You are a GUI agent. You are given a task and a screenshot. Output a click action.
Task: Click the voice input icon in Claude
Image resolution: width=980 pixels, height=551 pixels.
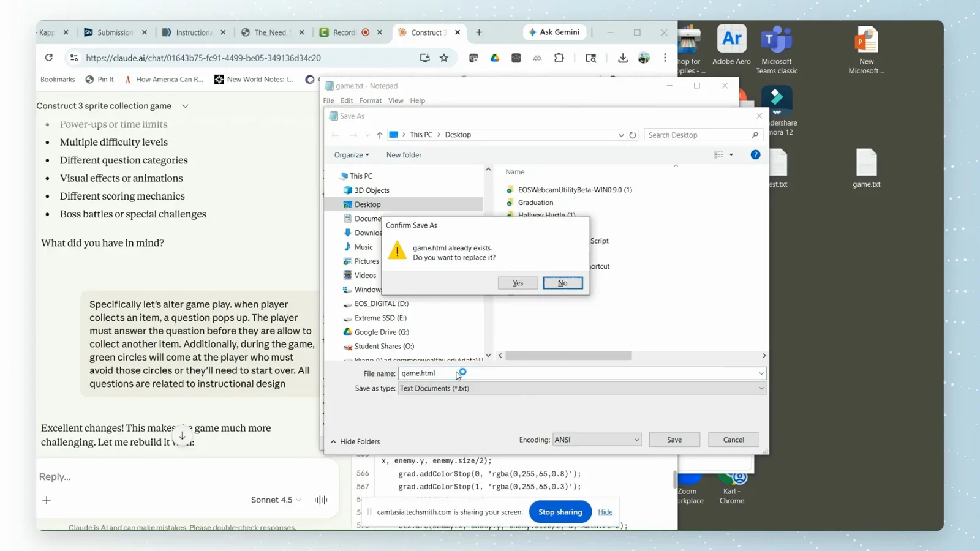point(321,500)
